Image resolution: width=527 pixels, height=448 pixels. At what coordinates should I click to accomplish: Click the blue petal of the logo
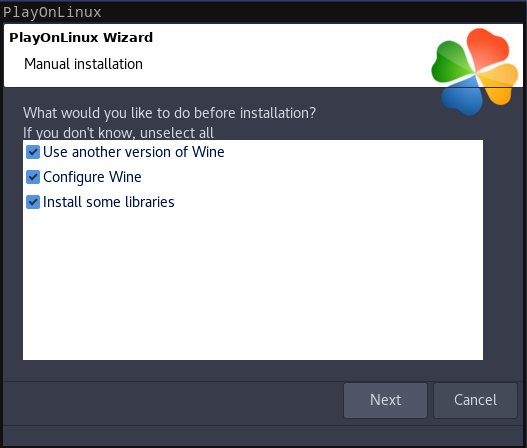pyautogui.click(x=463, y=95)
